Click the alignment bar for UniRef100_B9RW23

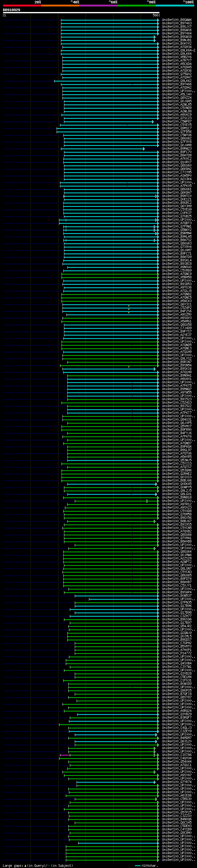pyautogui.click(x=103, y=149)
